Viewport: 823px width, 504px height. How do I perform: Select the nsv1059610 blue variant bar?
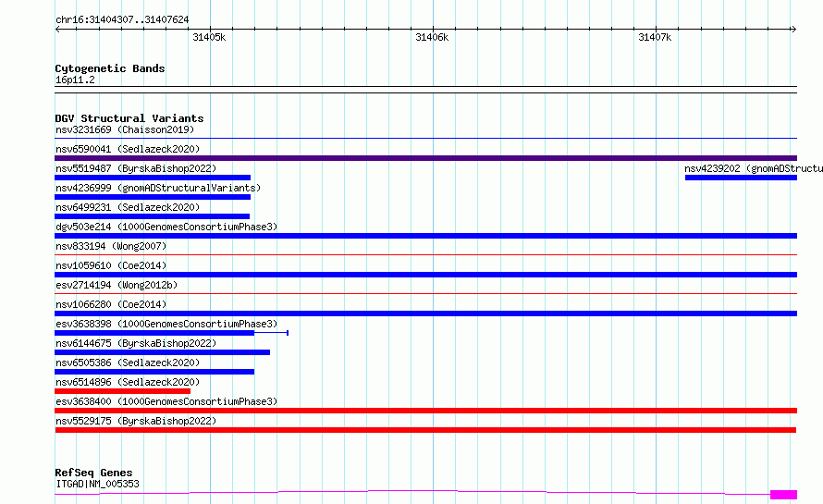(x=425, y=275)
